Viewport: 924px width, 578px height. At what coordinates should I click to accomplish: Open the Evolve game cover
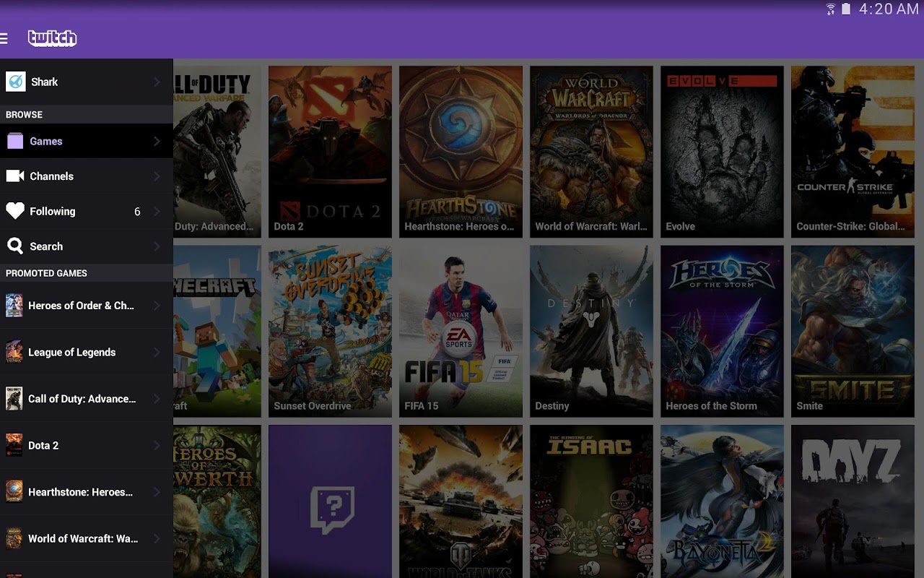pos(722,152)
